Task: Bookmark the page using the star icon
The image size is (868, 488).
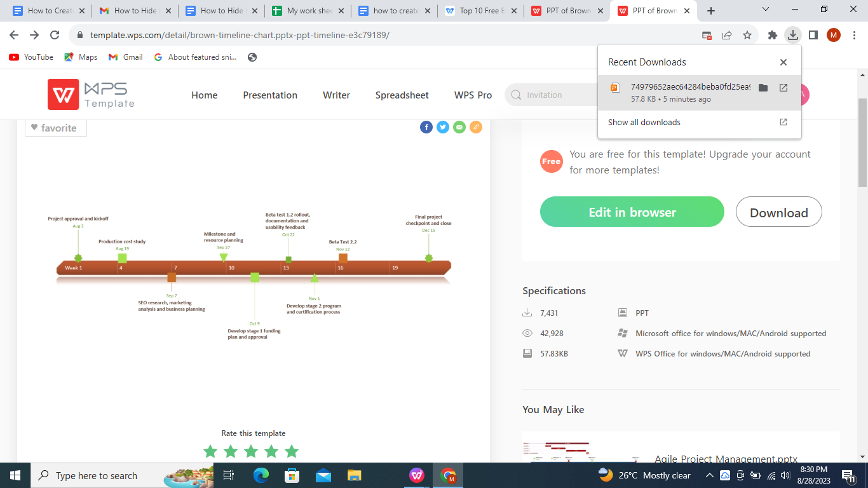Action: [x=747, y=36]
